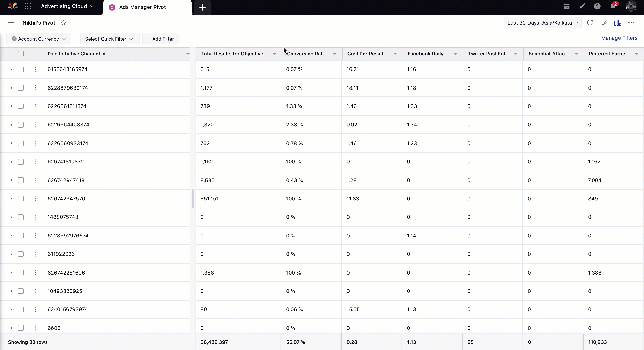Click the chart/visualization icon
The image size is (644, 350).
(x=618, y=23)
